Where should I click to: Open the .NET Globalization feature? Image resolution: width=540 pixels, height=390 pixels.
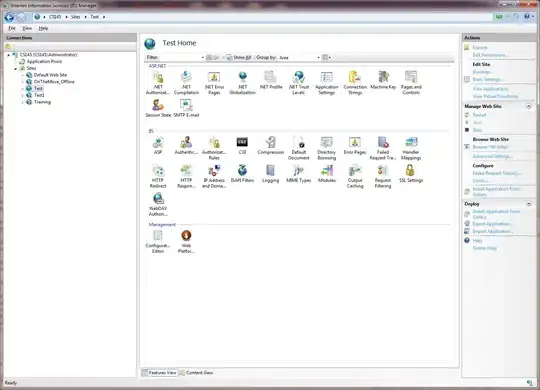click(x=242, y=83)
